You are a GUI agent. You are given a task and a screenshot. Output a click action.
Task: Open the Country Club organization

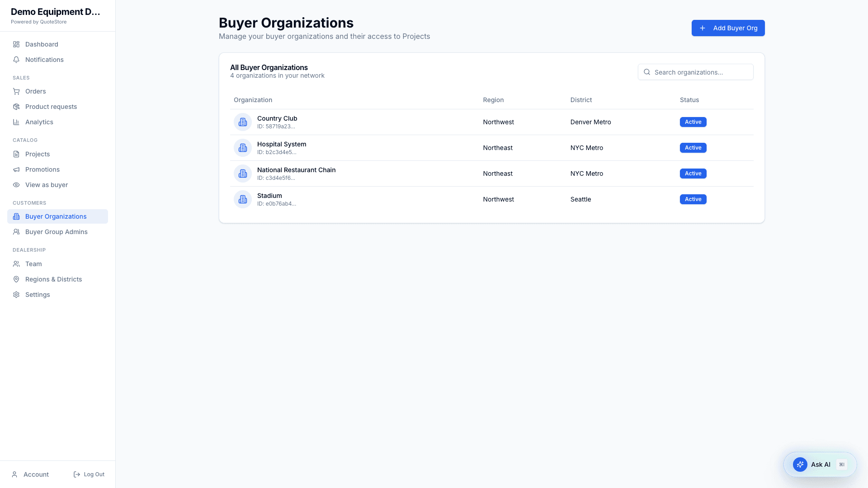tap(491, 122)
